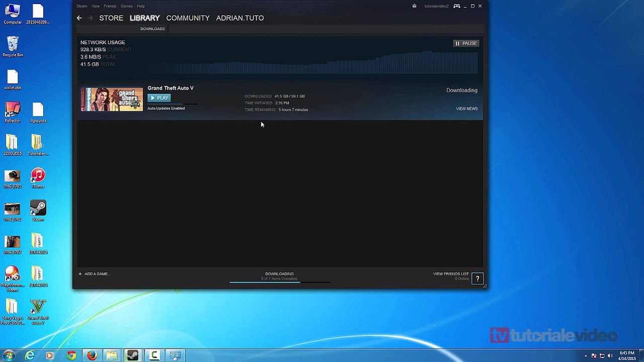Pause the current download
This screenshot has width=644, height=362.
point(466,43)
